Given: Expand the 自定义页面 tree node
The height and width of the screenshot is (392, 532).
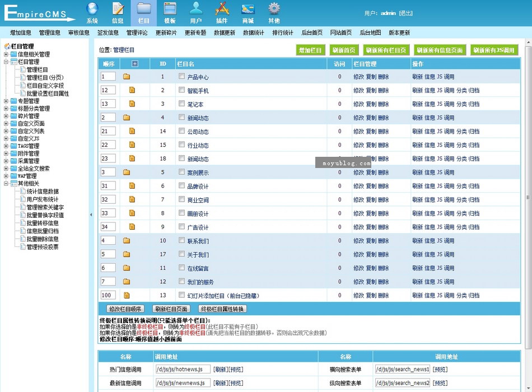Looking at the screenshot, I should pos(6,123).
